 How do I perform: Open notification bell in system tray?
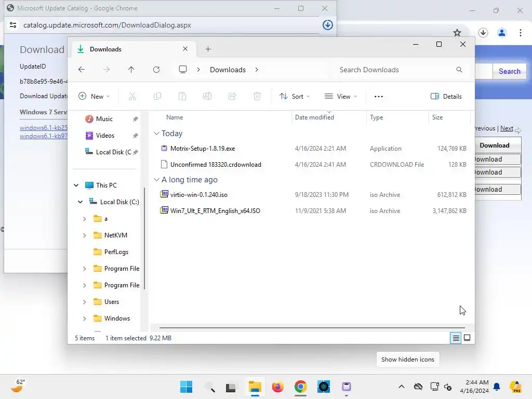pyautogui.click(x=497, y=387)
